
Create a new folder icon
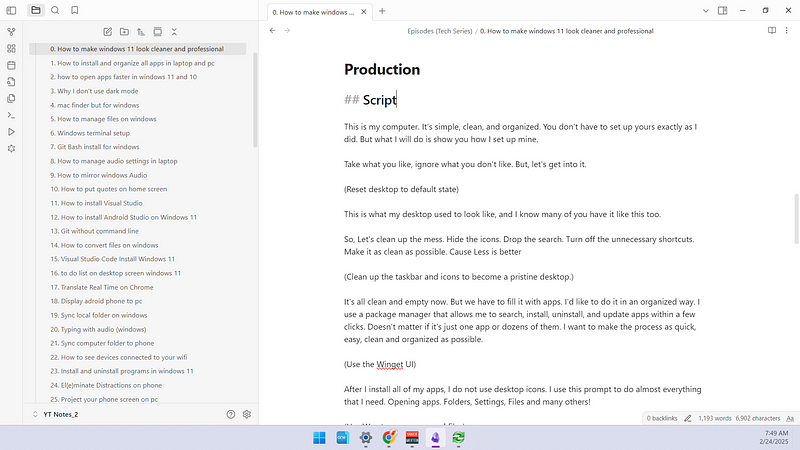[124, 32]
